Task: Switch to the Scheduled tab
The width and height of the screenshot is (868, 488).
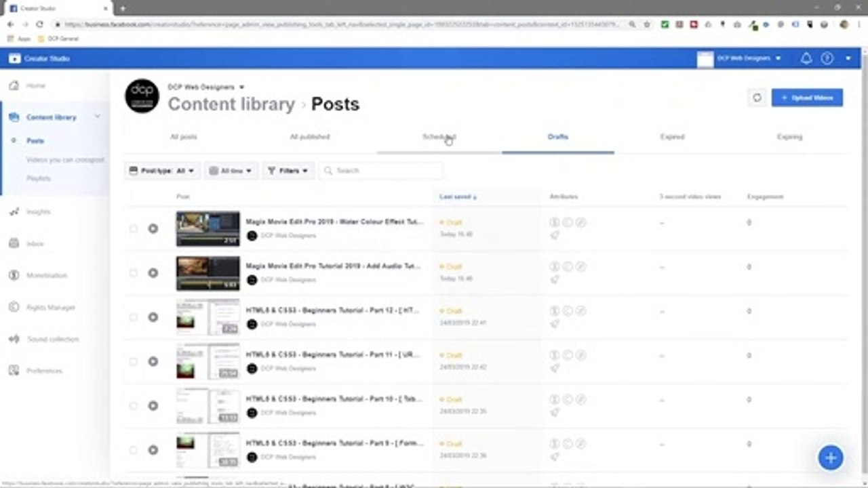Action: pos(439,137)
